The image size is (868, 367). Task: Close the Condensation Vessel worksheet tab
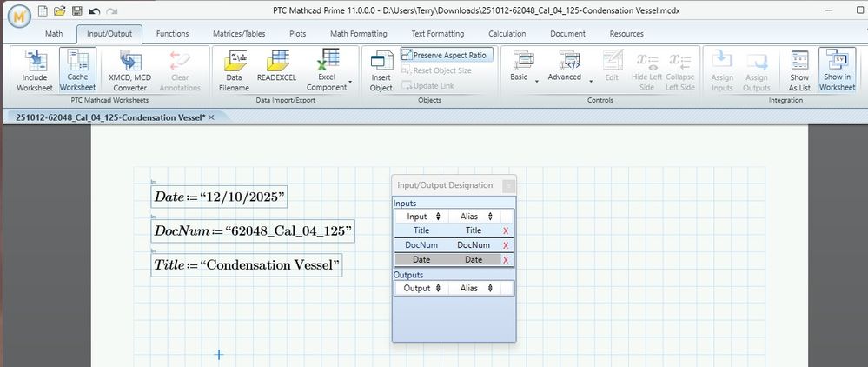tap(211, 117)
